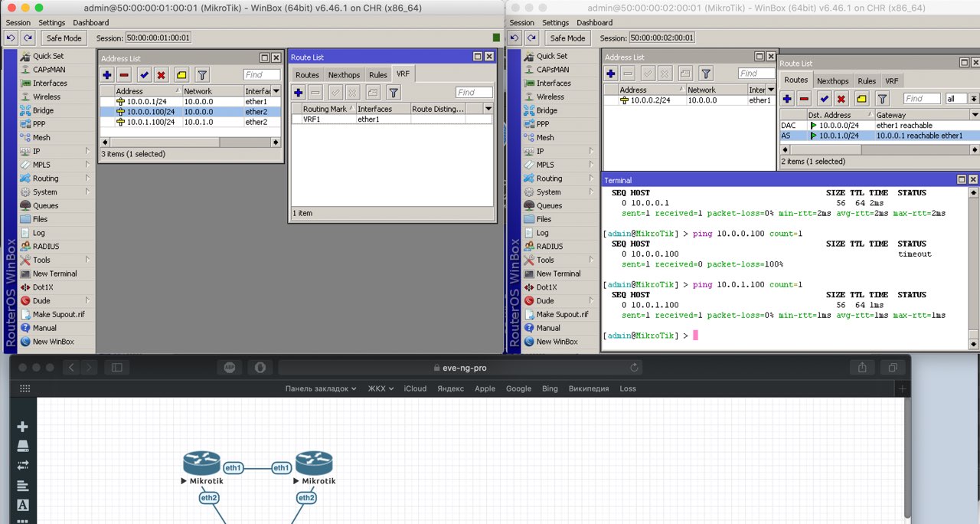Open the Википедия bookmark in Safari

(x=589, y=388)
